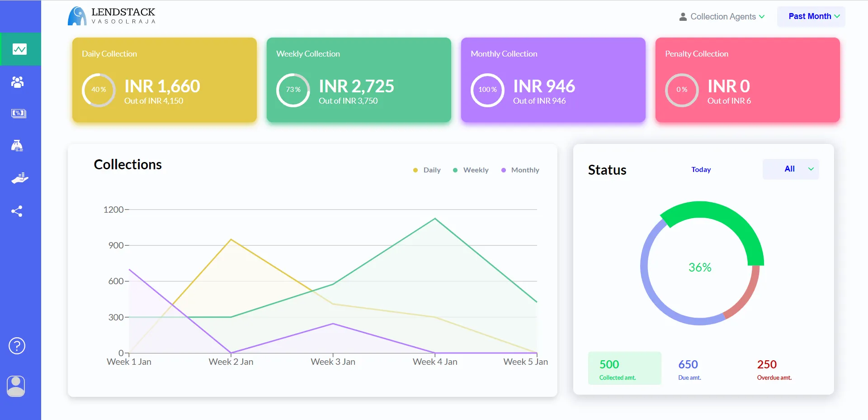The image size is (868, 420).
Task: Click the Penalty Collection card
Action: (747, 80)
